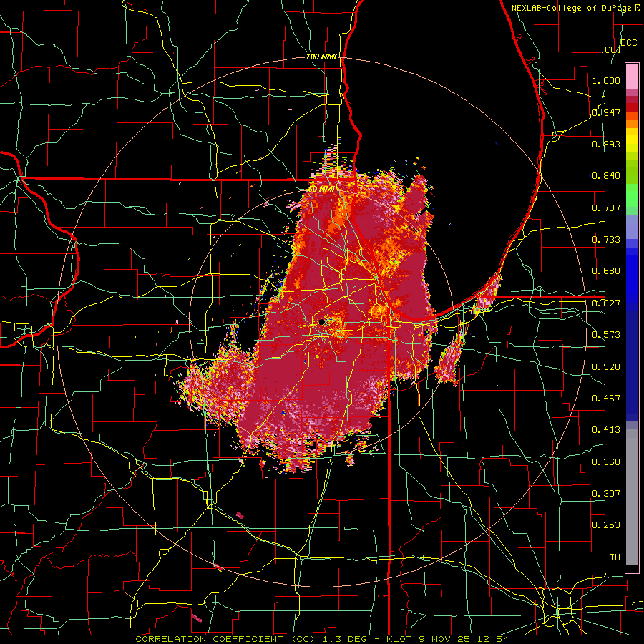
Task: Click the 0.840 legend value
Action: [606, 176]
